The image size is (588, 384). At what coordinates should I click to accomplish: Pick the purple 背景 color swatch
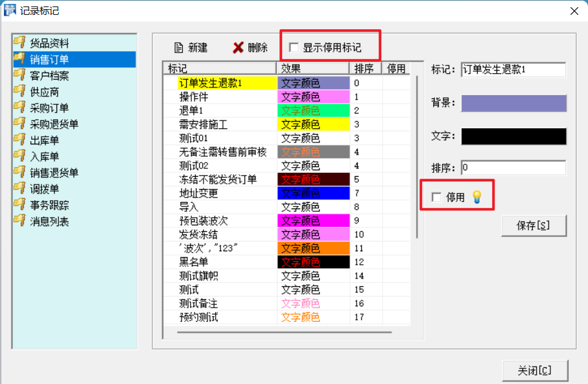[513, 103]
